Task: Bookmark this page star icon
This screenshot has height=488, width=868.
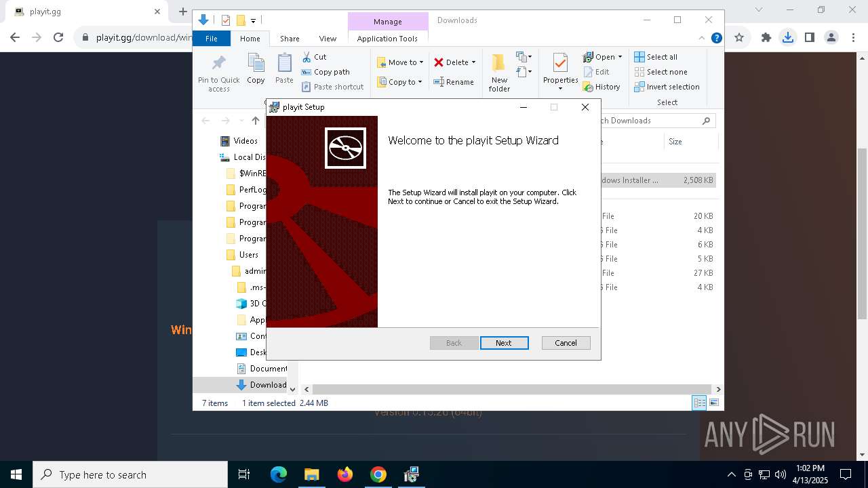Action: 739,38
